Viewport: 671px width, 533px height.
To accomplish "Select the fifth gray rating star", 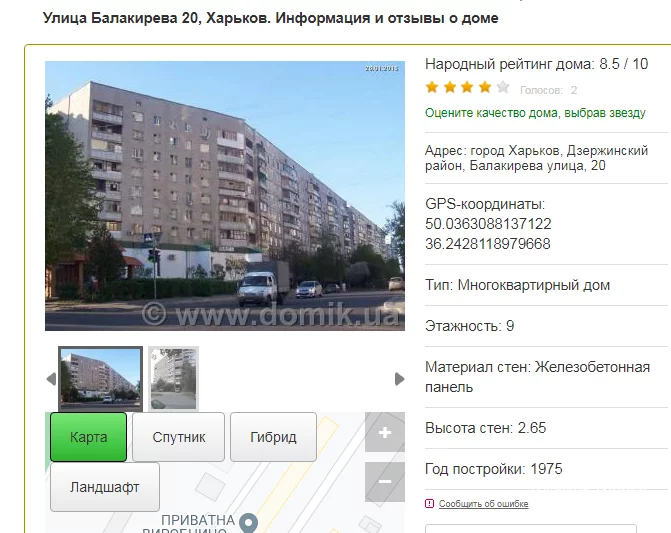I will [503, 87].
